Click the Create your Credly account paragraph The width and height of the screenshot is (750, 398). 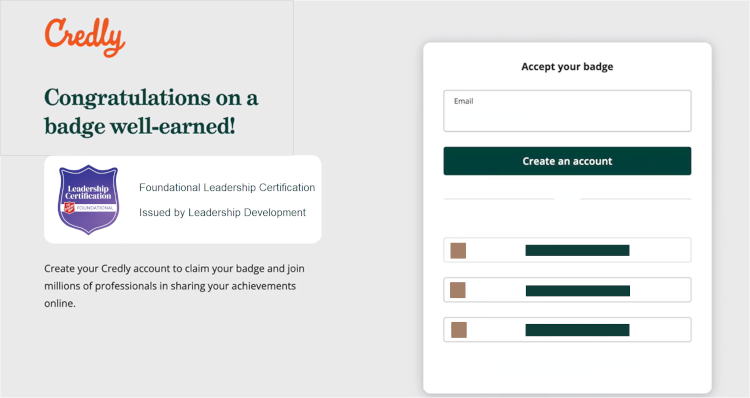[175, 286]
